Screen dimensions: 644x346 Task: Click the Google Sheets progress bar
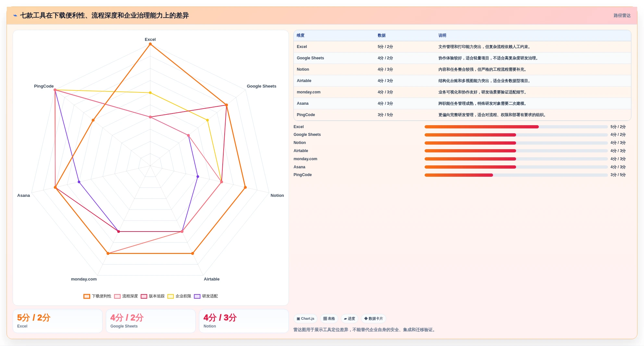[x=516, y=135]
